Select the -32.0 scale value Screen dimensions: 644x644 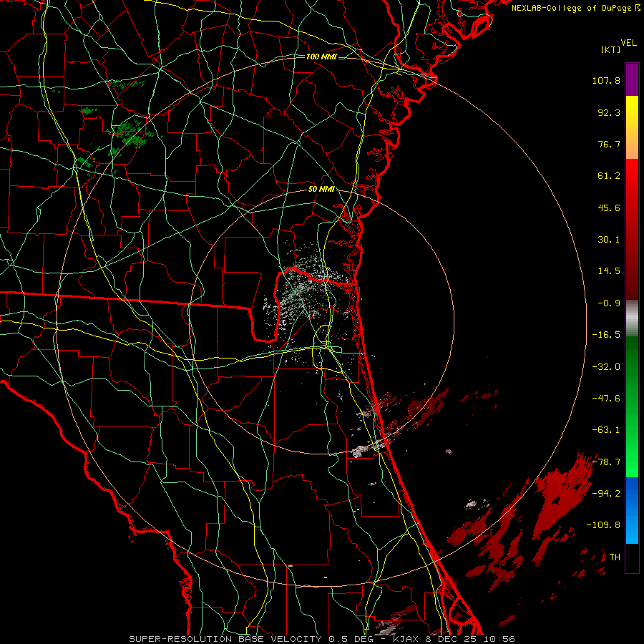[606, 367]
